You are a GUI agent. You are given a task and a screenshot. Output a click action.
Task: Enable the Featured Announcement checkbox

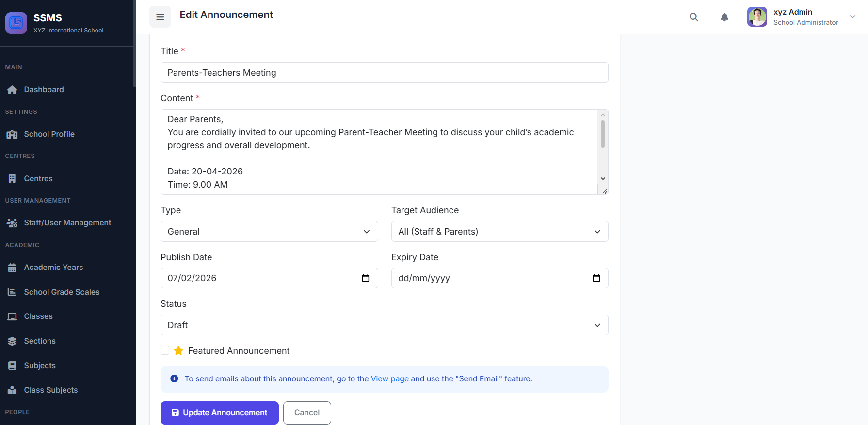tap(165, 350)
